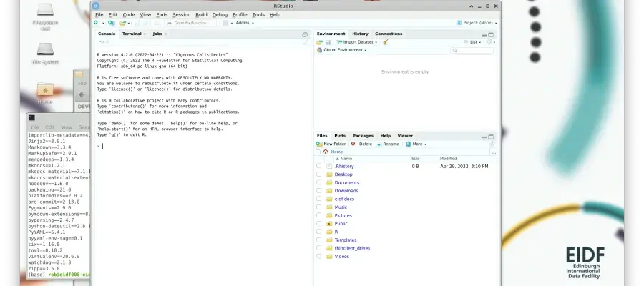Tick the eidf-docs folder checkbox
This screenshot has height=286, width=644.
[x=318, y=199]
